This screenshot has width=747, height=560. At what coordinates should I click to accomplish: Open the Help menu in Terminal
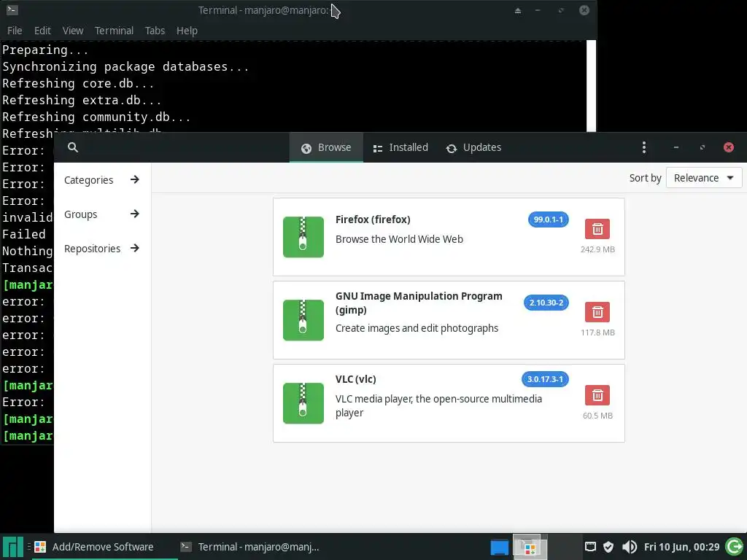point(187,31)
